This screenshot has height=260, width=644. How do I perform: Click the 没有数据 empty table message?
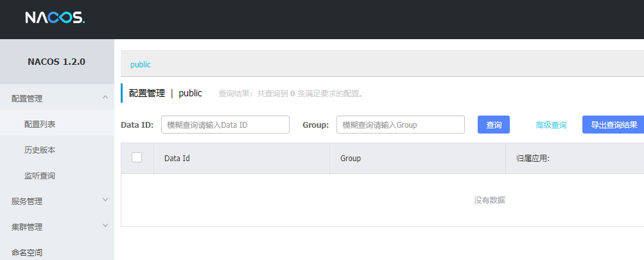tap(489, 200)
